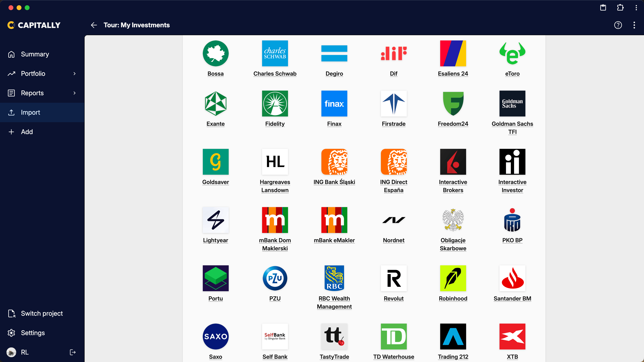Choose the Goldsaver G logo
This screenshot has width=644, height=362.
[x=216, y=162]
